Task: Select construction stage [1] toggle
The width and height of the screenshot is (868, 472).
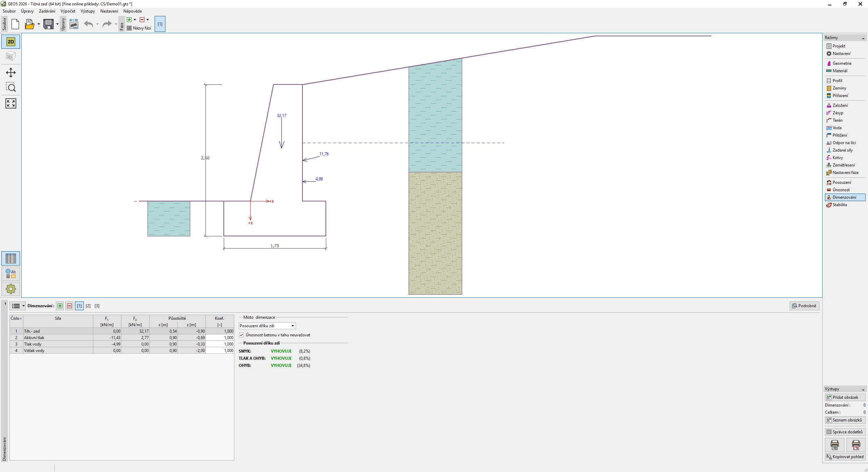Action: [160, 24]
